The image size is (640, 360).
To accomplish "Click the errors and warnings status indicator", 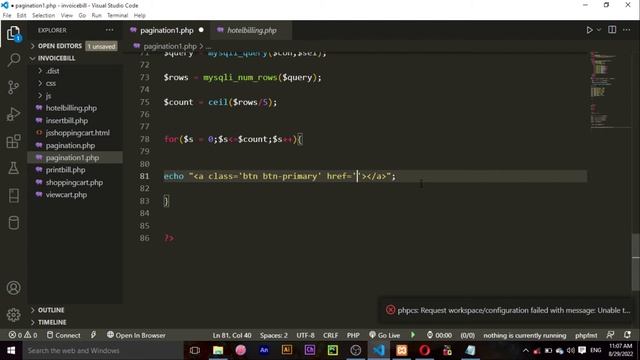I will (x=23, y=335).
